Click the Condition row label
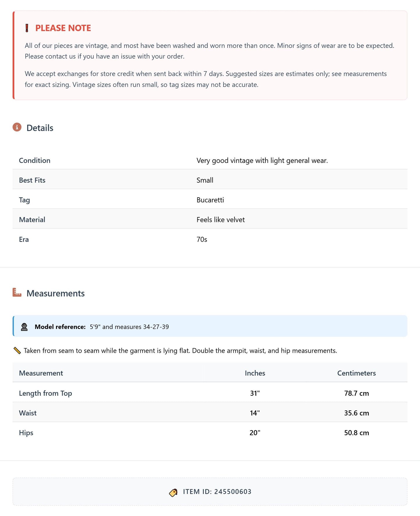Screen dimensions: 420x516 coord(35,160)
